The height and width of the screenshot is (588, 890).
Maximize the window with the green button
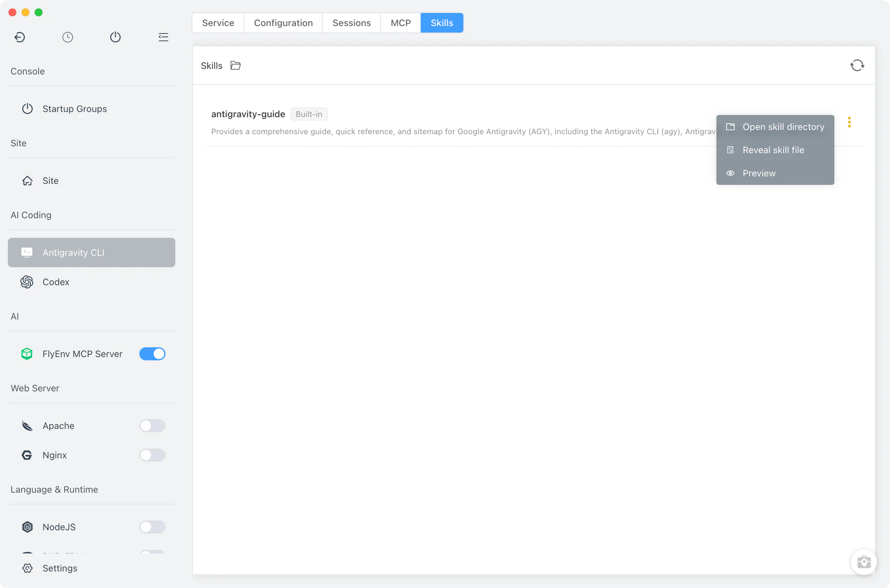pyautogui.click(x=39, y=13)
